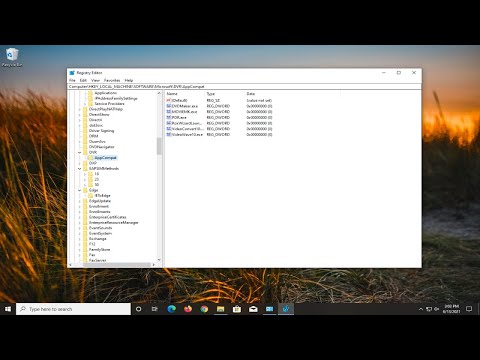Expand the FamilyStore key
This screenshot has width=480, height=360.
80,249
